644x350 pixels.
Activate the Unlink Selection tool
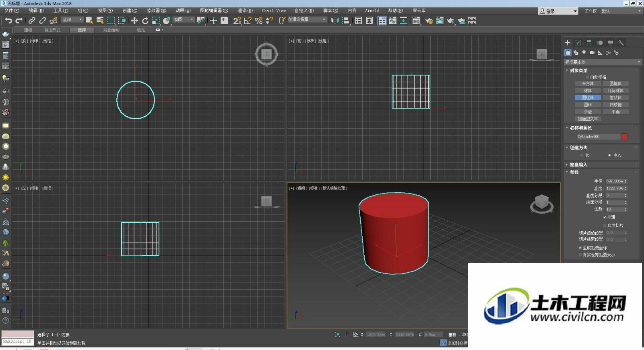point(42,21)
